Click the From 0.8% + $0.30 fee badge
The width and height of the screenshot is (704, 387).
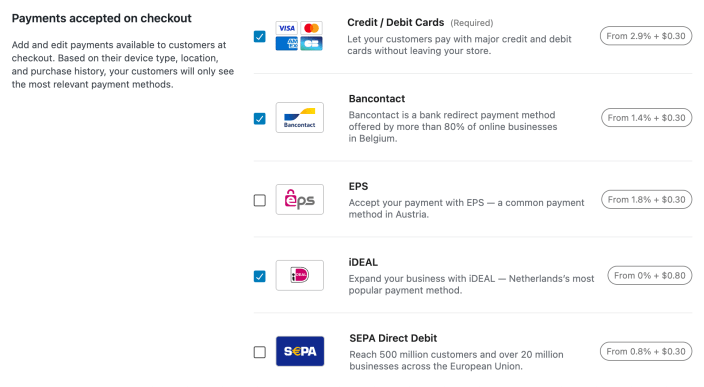coord(646,352)
